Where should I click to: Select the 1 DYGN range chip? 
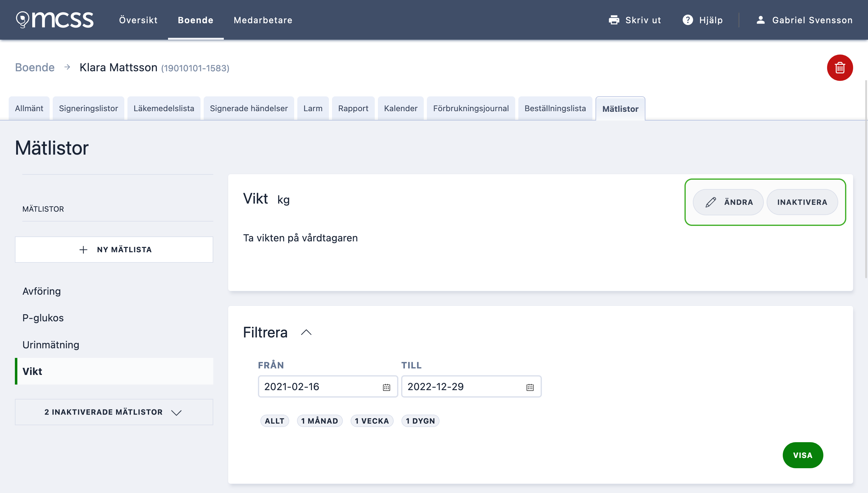(x=420, y=421)
